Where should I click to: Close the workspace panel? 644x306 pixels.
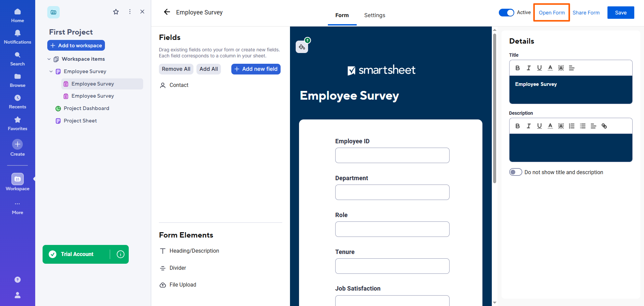click(142, 12)
